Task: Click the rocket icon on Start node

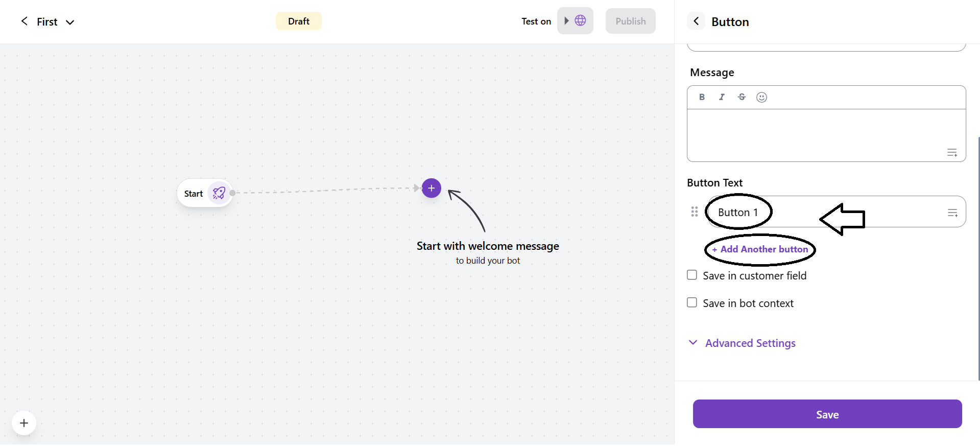Action: 219,193
